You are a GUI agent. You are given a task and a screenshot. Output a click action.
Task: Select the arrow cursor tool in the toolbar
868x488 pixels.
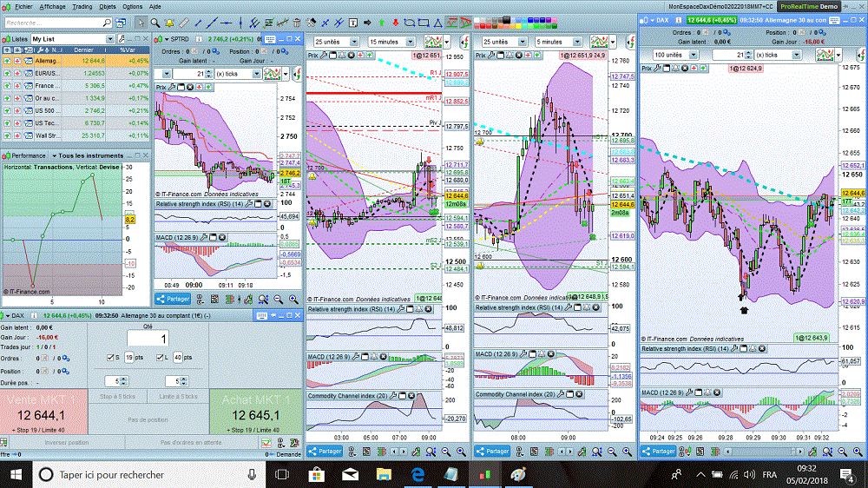tap(141, 23)
